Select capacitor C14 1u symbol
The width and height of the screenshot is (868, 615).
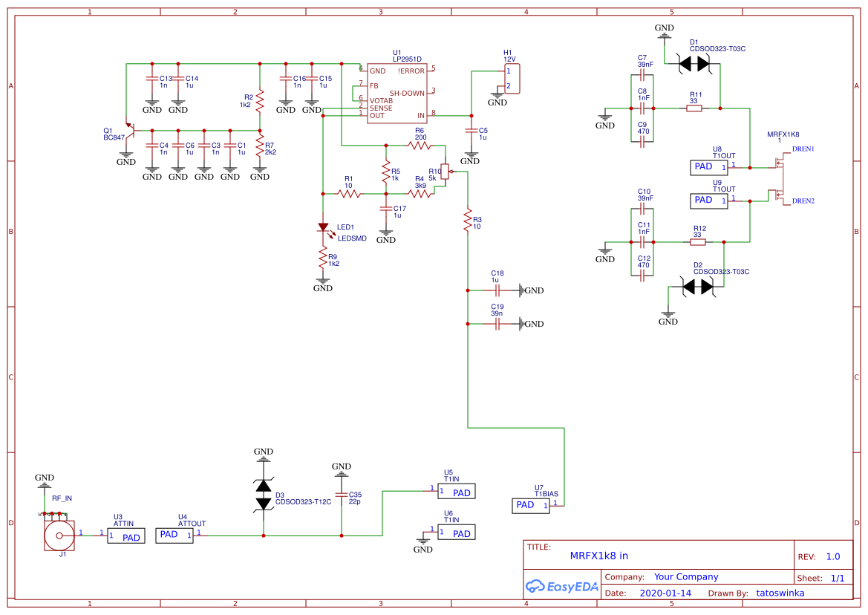178,79
